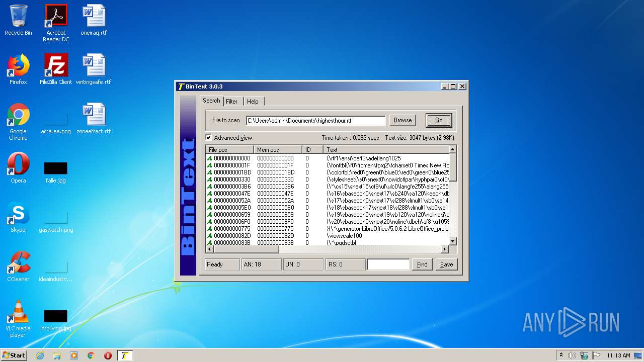
Task: Open Acrobat Reader DC desktop icon
Action: 56,23
